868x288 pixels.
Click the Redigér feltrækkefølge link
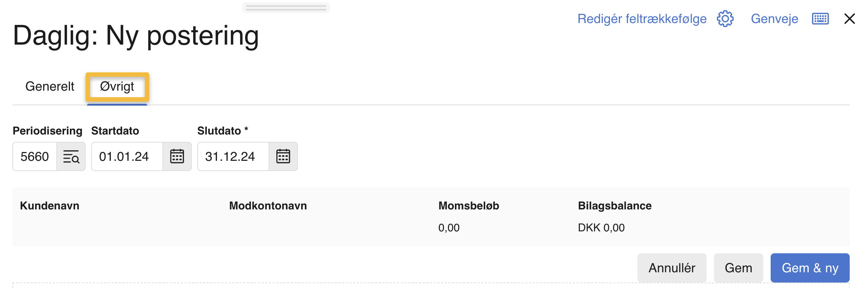click(642, 19)
